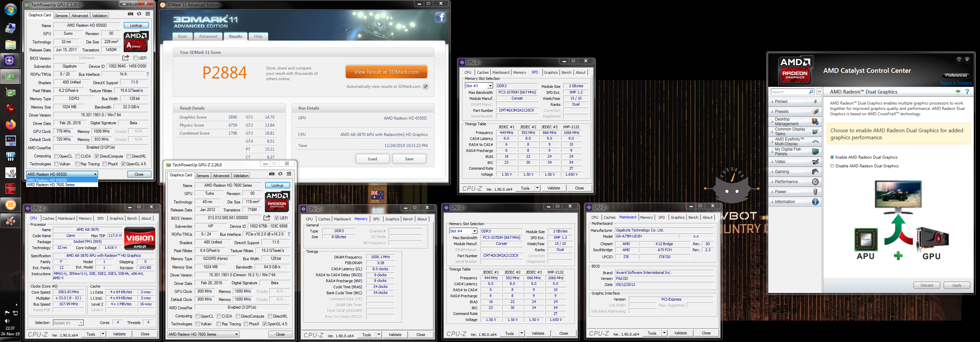Click the Catalyst search magnifier icon
980x342 pixels.
point(811,92)
